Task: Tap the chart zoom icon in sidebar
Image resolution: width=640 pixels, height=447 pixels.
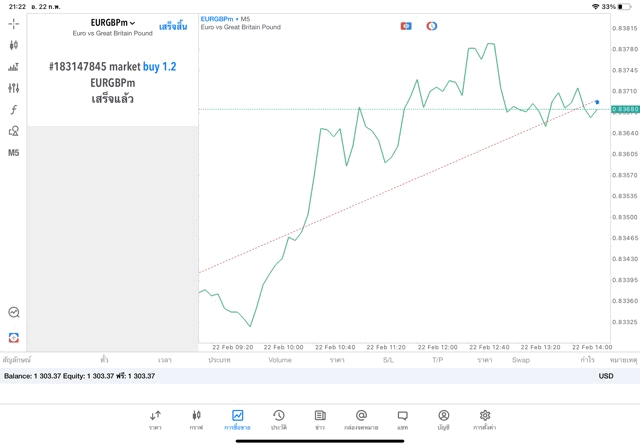Action: click(13, 312)
